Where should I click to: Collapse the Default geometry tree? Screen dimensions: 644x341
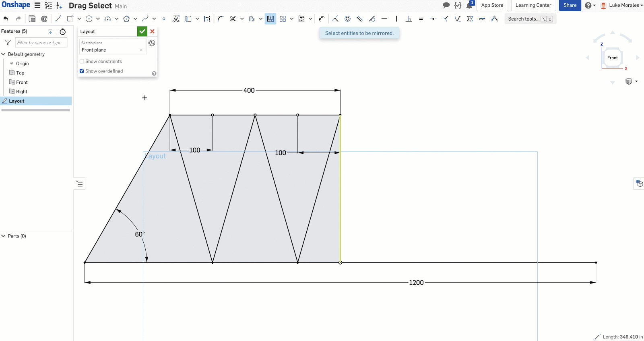4,54
